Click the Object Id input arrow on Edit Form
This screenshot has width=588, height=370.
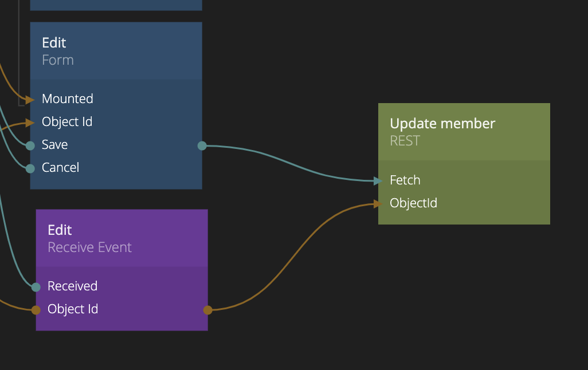[x=30, y=123]
